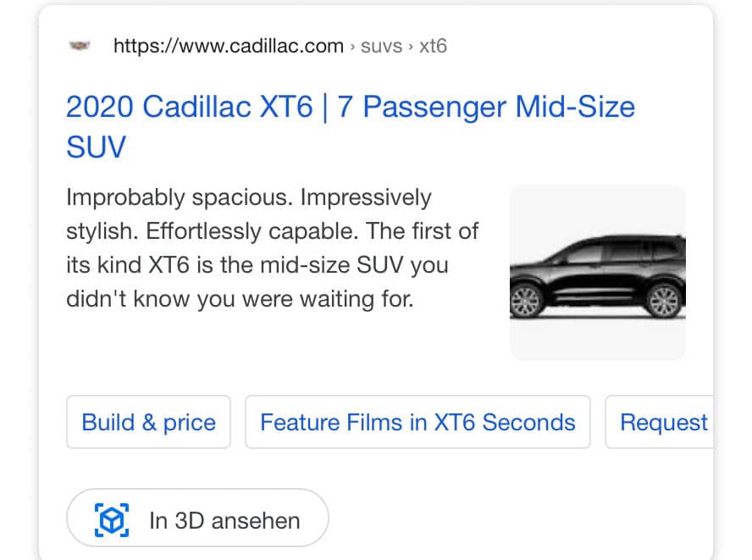Open the https://www.cadillac.com URL
Image resolution: width=752 pixels, height=560 pixels.
229,46
